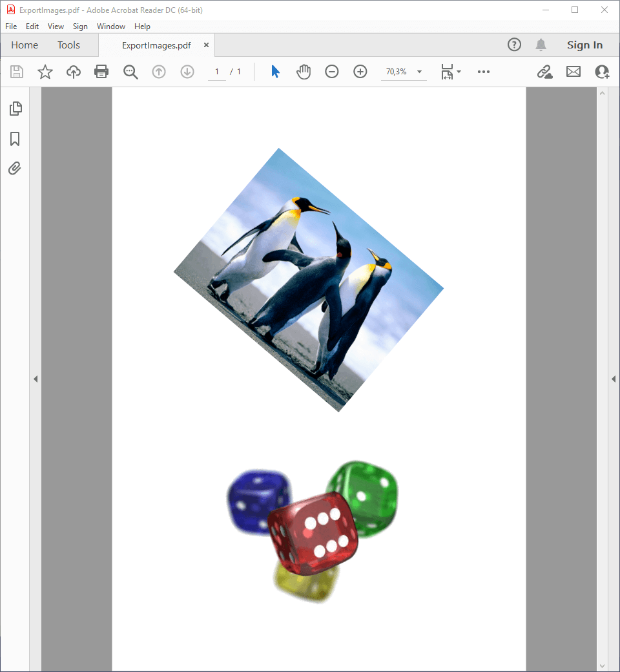Screen dimensions: 620x672
Task: Open the Find text magnifier tool
Action: tap(130, 72)
